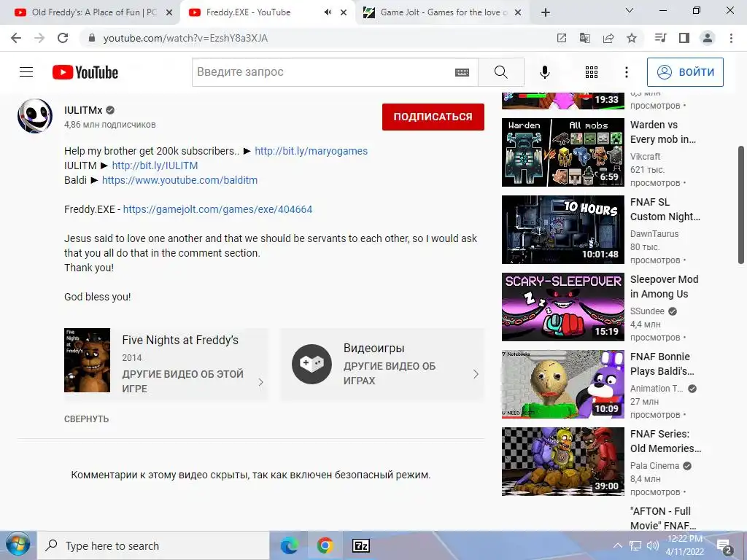Open bit.ly/IULITM link
Screen dimensions: 747x560
155,166
